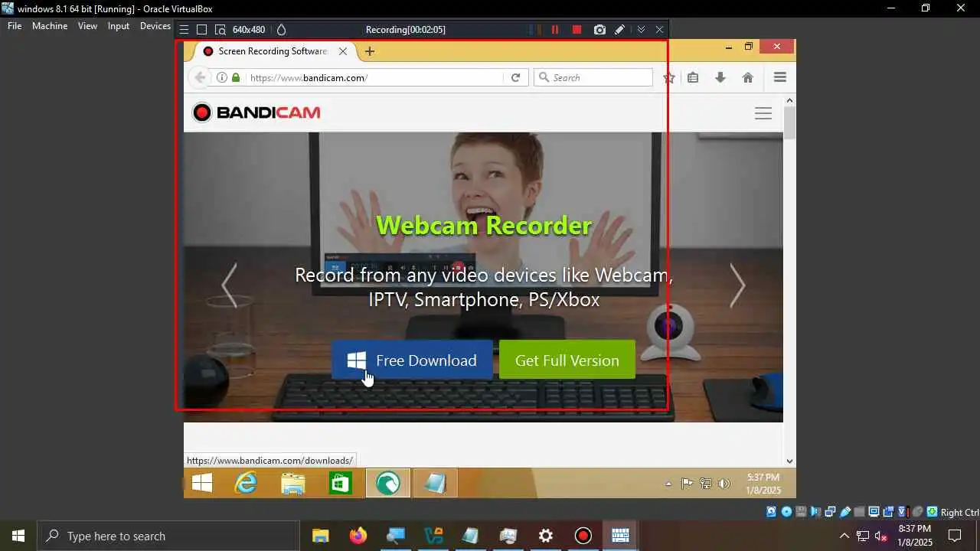Open the VirtualBox Devices menu
This screenshot has height=551, width=980.
point(155,26)
